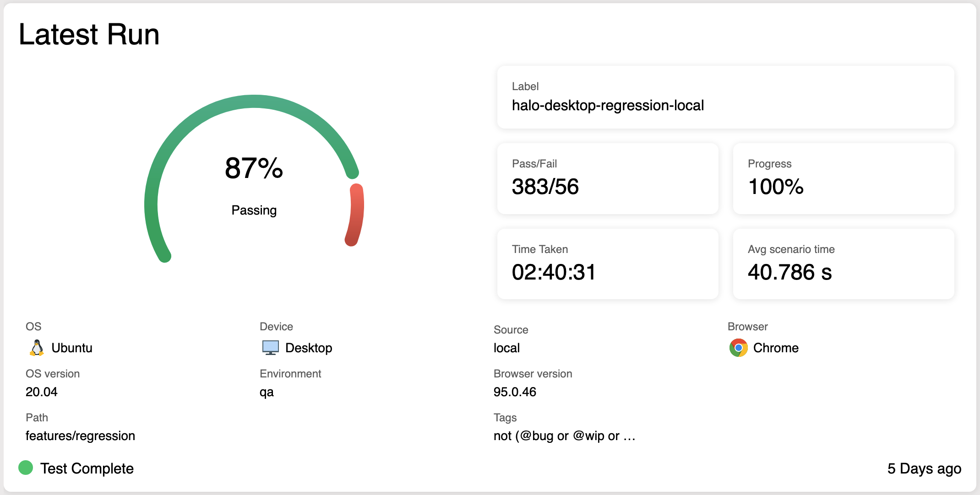Click the green Test Complete status dot

pyautogui.click(x=26, y=468)
